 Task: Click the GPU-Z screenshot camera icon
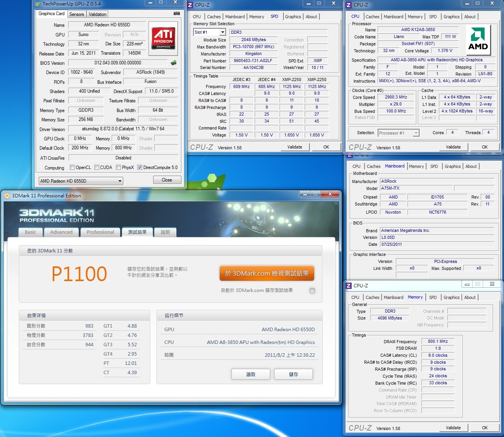[x=177, y=14]
